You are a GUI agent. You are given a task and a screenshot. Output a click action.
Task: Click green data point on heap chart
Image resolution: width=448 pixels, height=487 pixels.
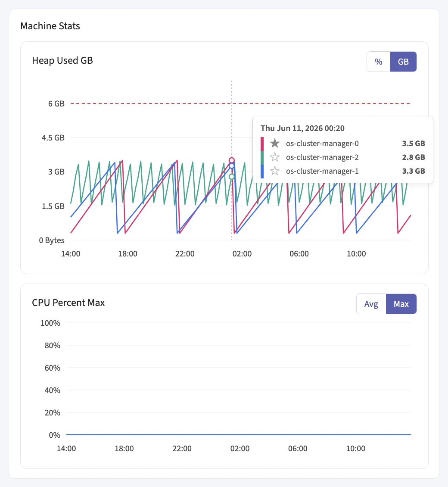click(232, 177)
